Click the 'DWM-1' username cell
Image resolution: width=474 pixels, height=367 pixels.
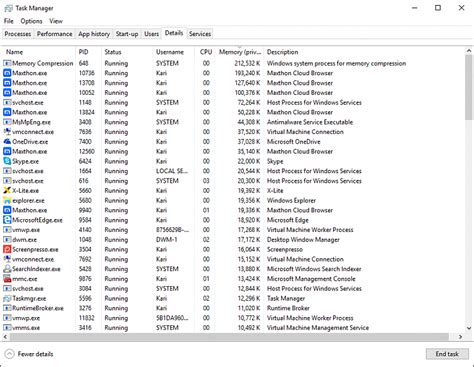167,240
